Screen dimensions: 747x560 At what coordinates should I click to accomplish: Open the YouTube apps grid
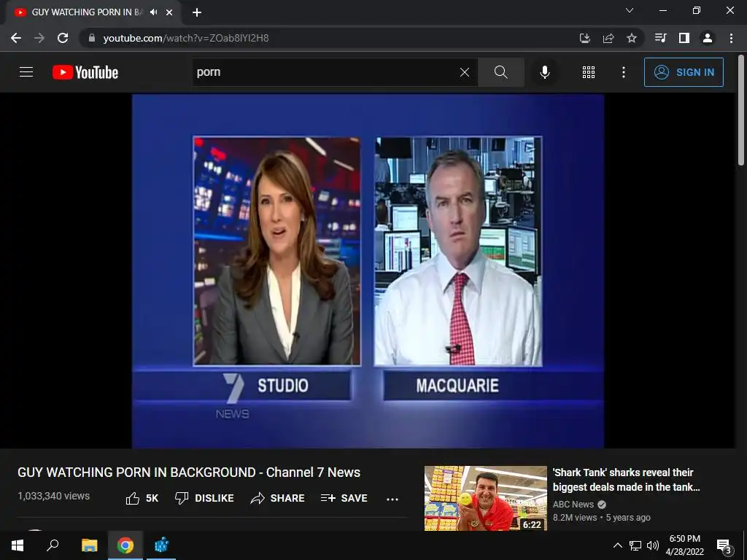(589, 72)
